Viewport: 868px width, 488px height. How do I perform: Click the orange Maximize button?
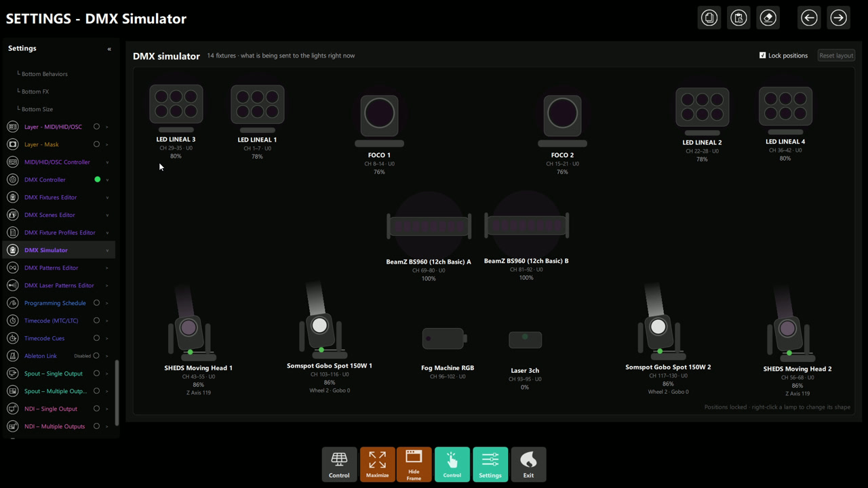click(x=377, y=464)
